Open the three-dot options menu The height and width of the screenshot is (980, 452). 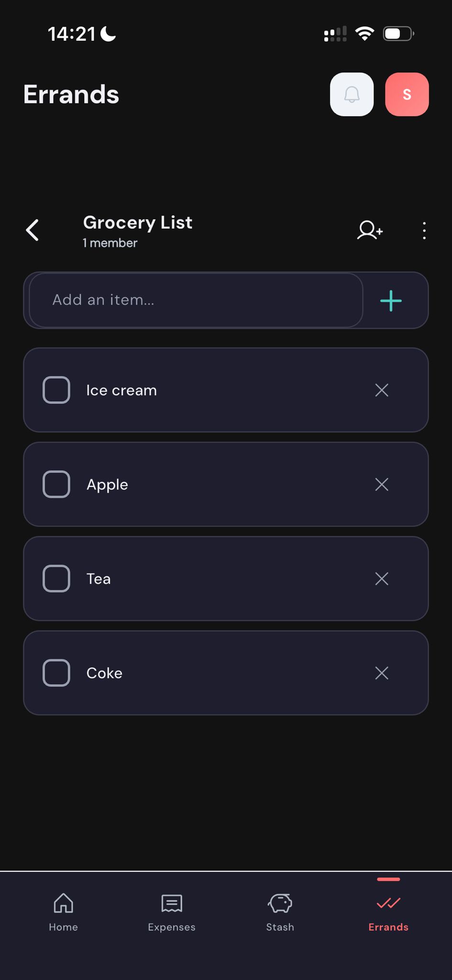(x=424, y=231)
